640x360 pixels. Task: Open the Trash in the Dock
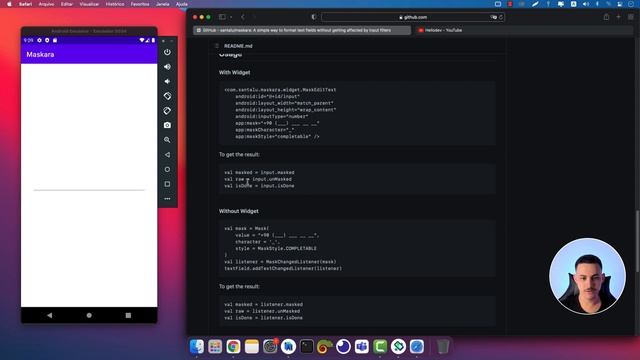443,347
